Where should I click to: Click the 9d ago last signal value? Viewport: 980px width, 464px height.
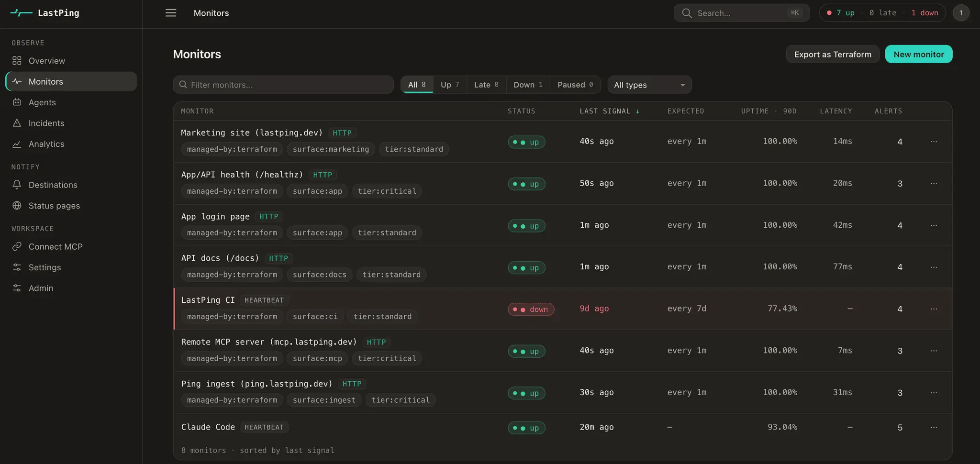(x=594, y=309)
